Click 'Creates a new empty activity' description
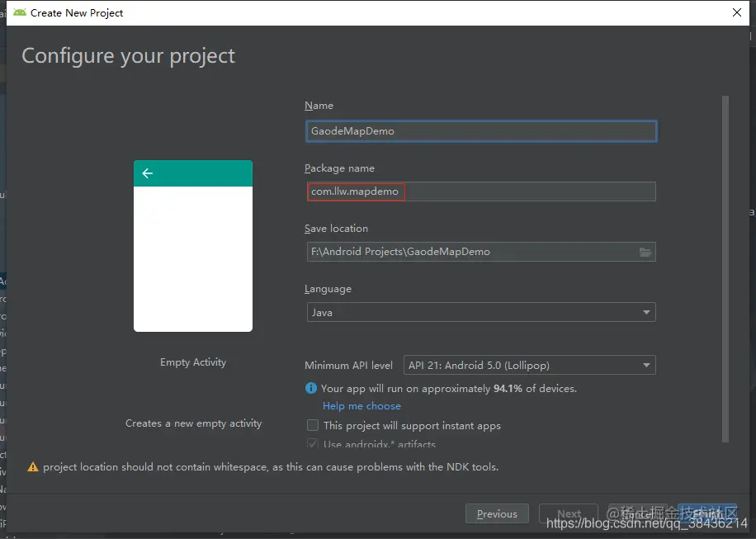Viewport: 756px width, 539px height. (x=193, y=423)
